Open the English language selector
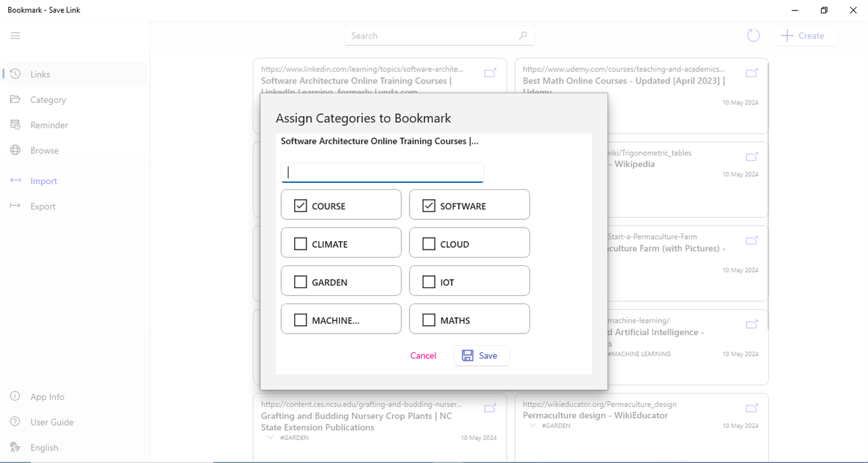This screenshot has width=868, height=463. point(15,448)
